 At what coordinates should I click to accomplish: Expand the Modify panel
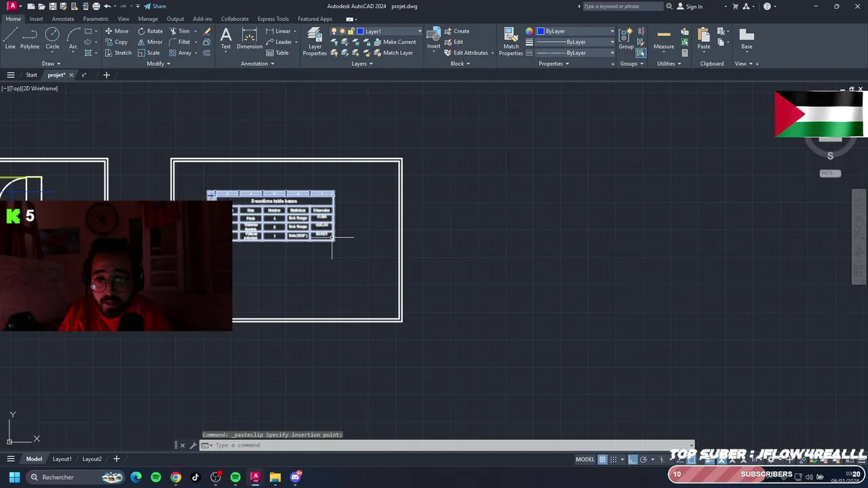(x=159, y=64)
